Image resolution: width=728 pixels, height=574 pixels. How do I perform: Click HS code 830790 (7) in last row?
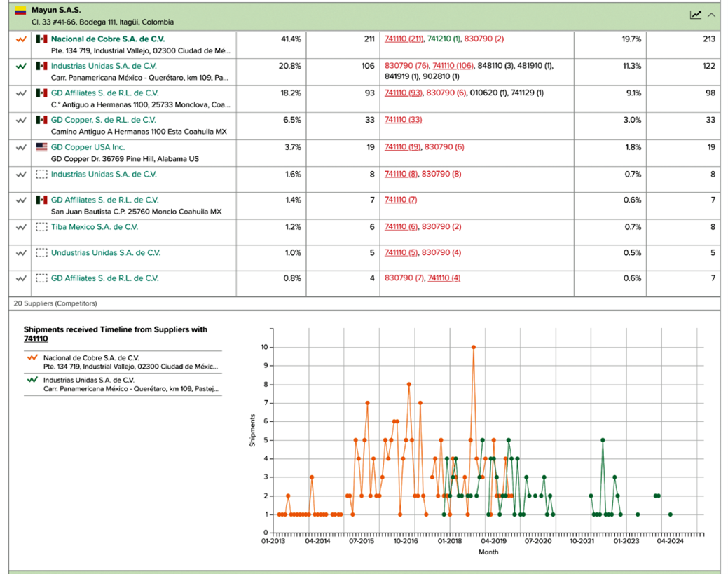pyautogui.click(x=404, y=278)
